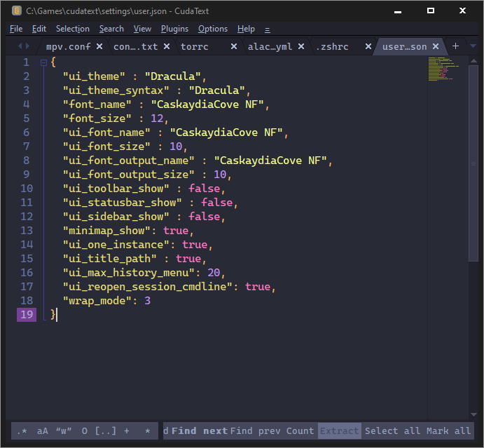Screen dimensions: 484x448
Task: Open the Selection menu
Action: click(73, 29)
